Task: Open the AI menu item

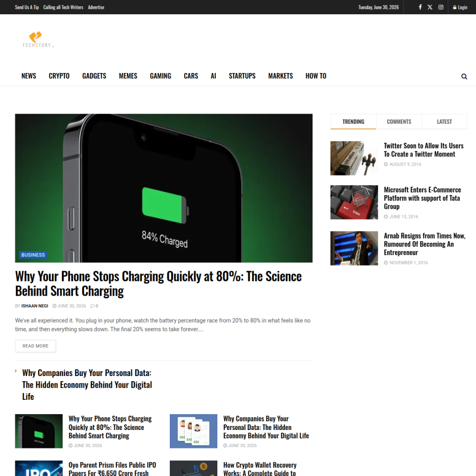Action: pyautogui.click(x=214, y=76)
